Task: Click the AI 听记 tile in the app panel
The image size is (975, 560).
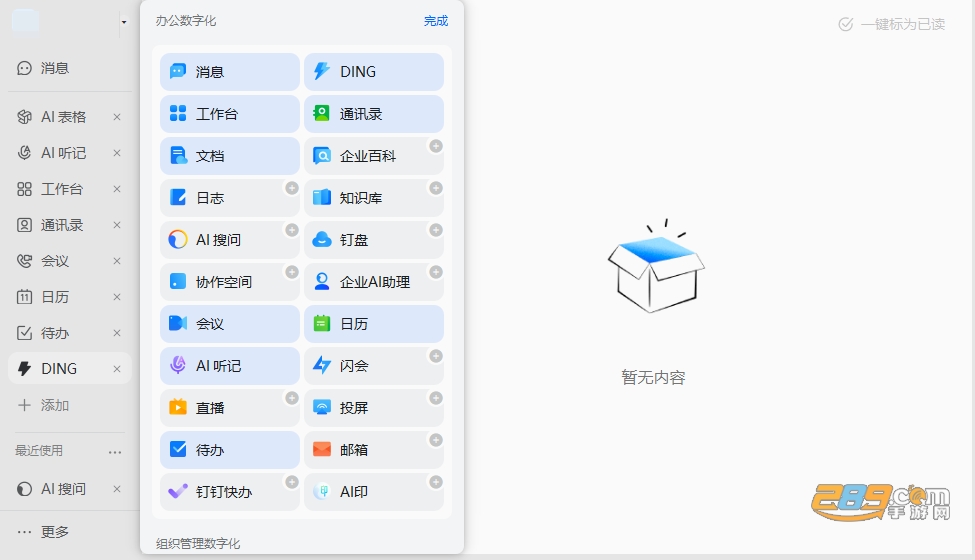Action: coord(229,365)
